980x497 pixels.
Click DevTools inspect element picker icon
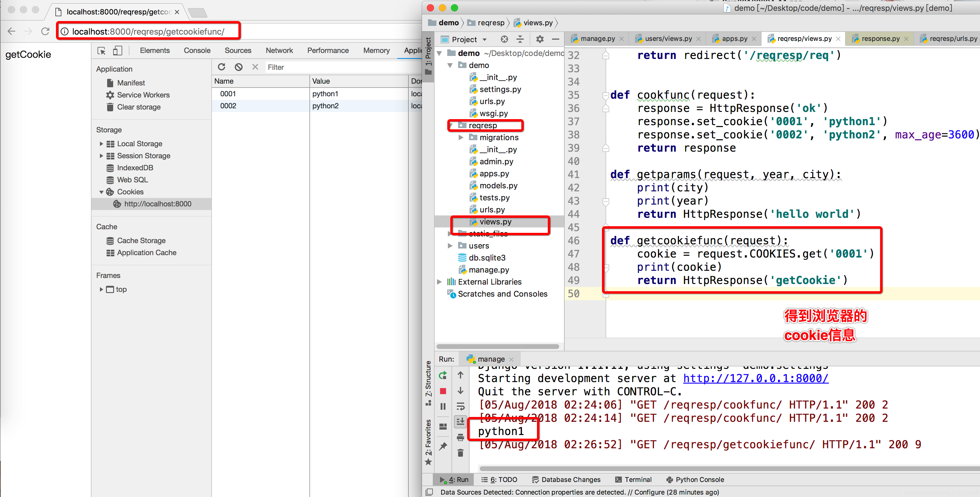click(x=101, y=51)
